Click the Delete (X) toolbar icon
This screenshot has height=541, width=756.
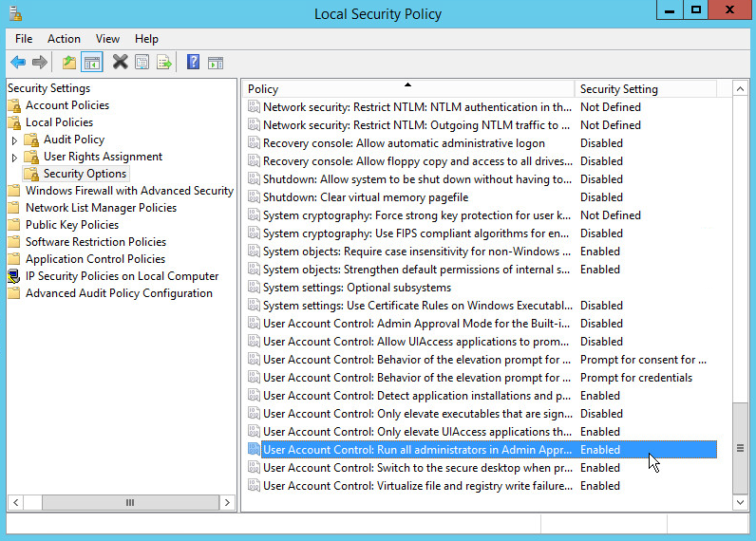120,63
